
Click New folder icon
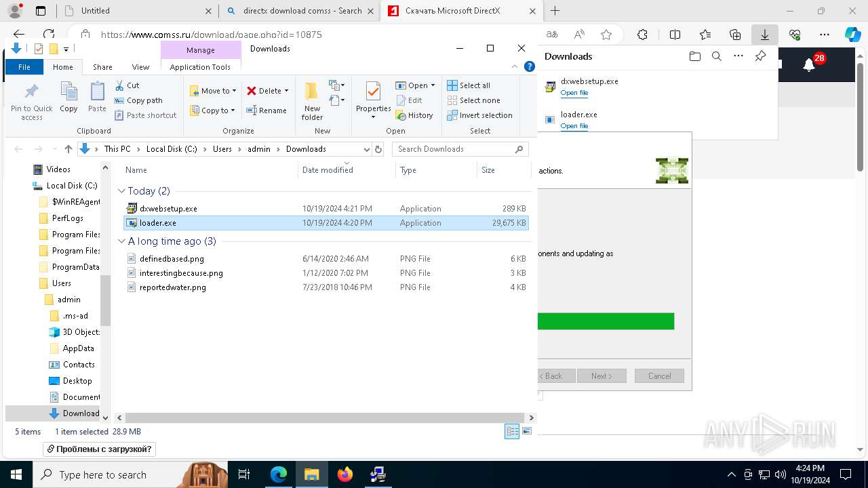pos(312,91)
